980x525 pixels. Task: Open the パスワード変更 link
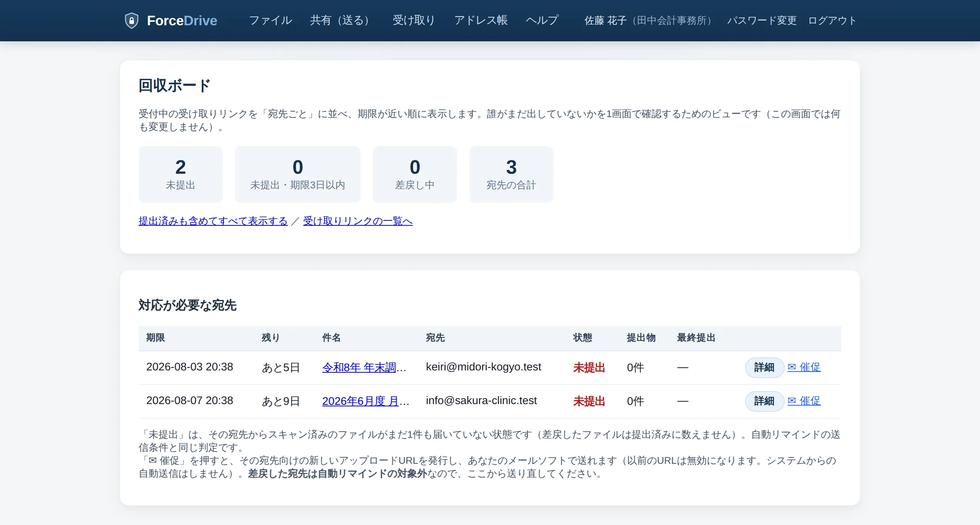[x=762, y=20]
